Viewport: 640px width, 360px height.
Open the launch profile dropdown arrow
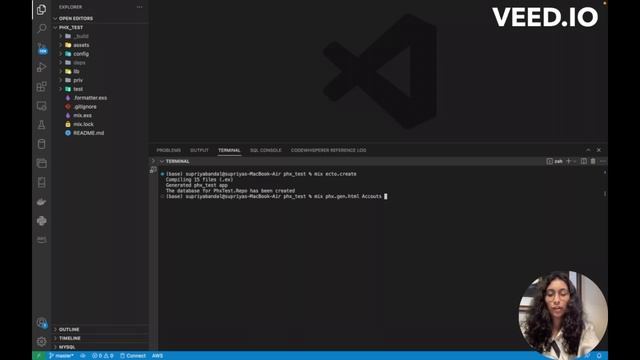click(575, 161)
